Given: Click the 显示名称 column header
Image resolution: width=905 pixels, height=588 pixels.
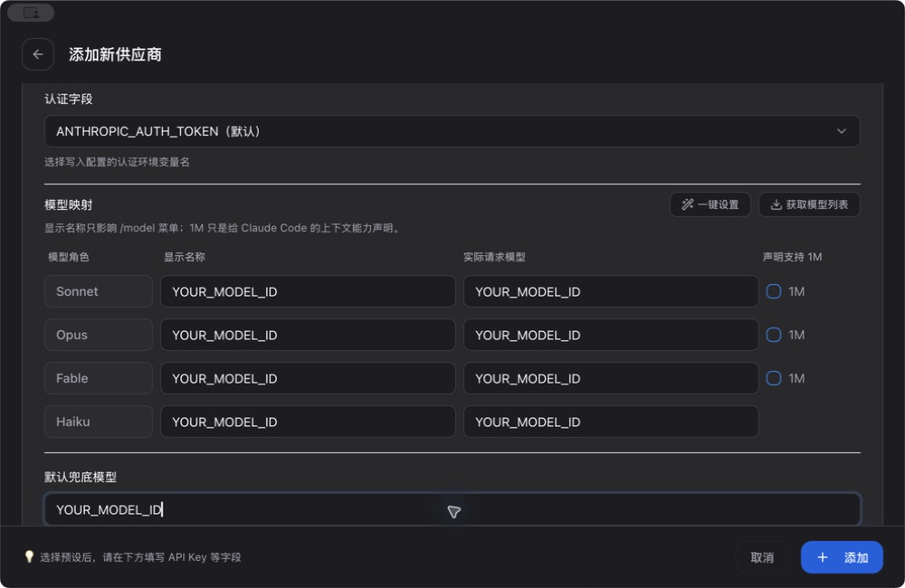Looking at the screenshot, I should tap(184, 257).
